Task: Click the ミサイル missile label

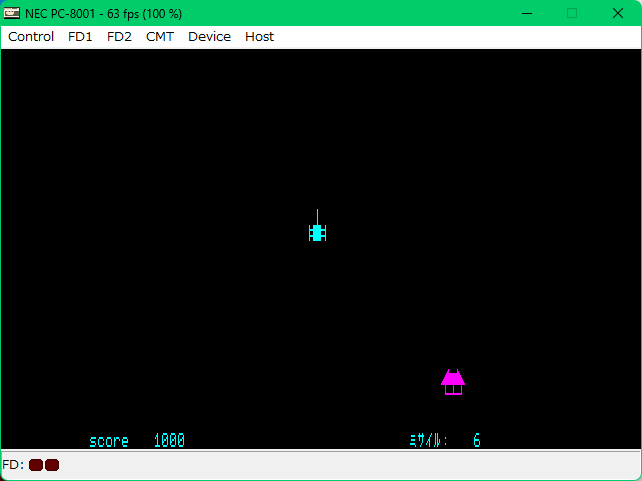Action: (429, 440)
